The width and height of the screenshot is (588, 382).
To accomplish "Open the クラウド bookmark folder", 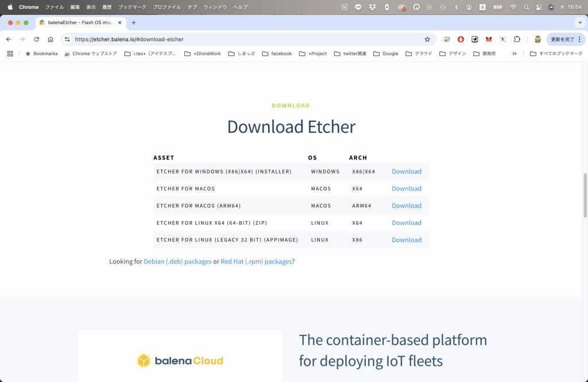I will click(419, 53).
